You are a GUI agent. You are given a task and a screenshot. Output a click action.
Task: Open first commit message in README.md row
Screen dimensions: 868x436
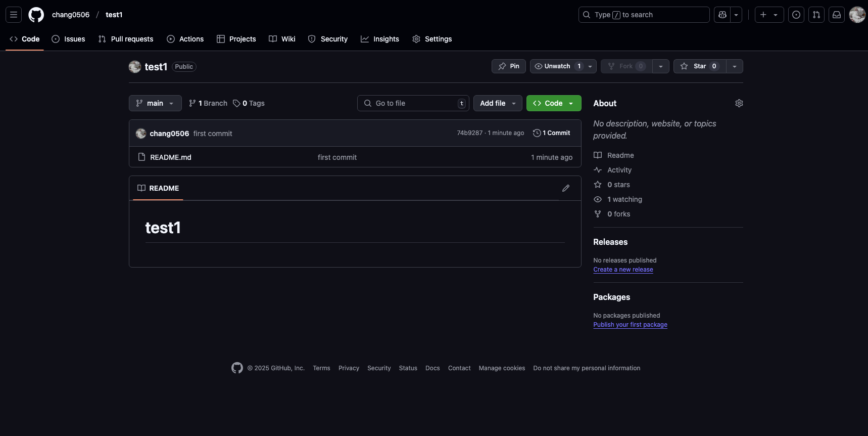337,157
